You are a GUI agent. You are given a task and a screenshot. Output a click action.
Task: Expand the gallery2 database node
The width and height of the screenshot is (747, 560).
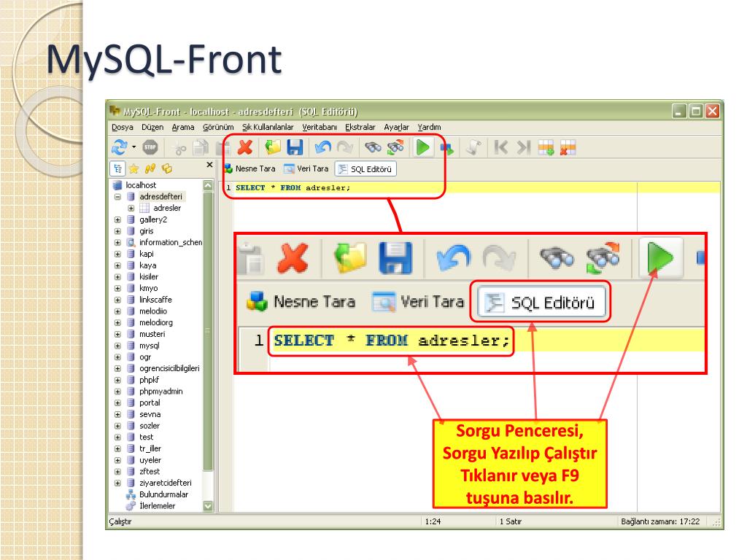pyautogui.click(x=117, y=219)
